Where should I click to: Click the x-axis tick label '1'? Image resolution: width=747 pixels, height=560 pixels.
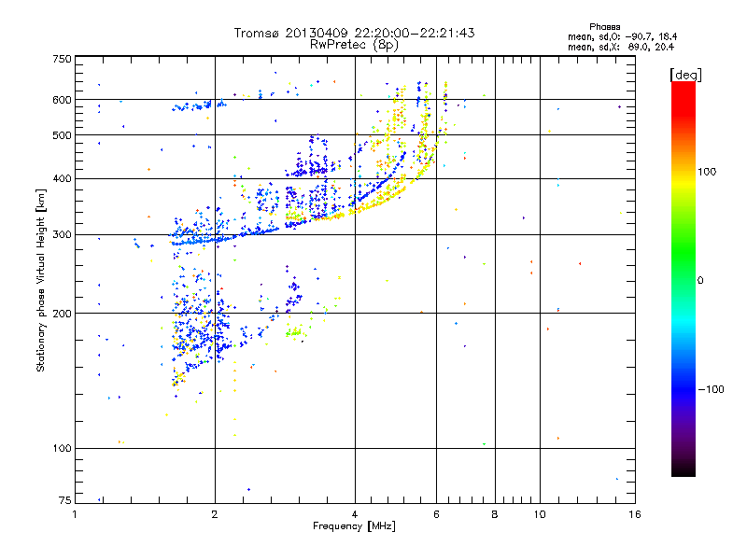[x=75, y=514]
